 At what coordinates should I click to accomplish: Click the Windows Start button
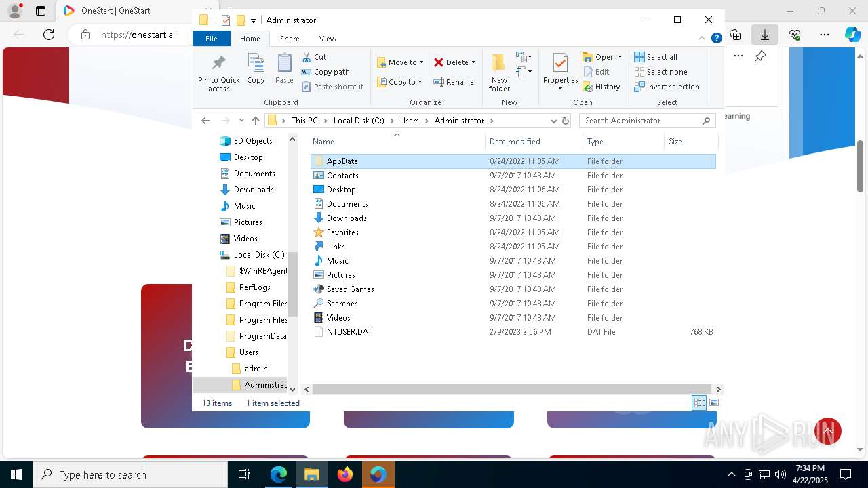16,474
